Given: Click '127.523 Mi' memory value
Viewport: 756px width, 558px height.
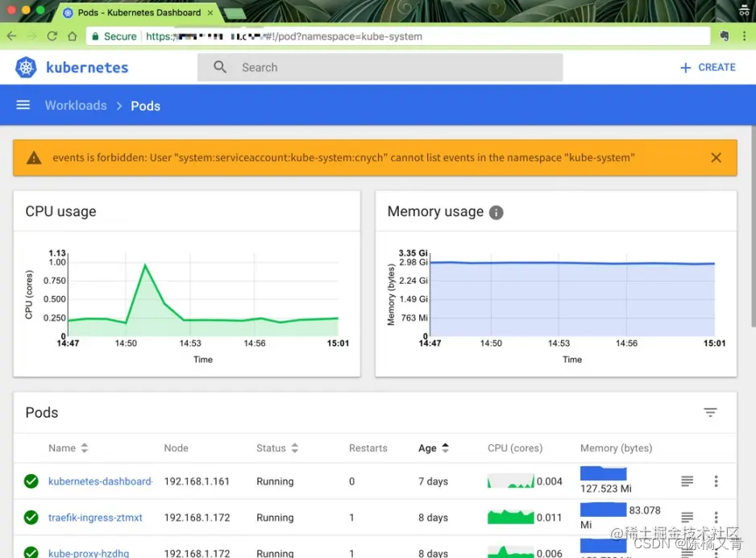Looking at the screenshot, I should (x=606, y=489).
